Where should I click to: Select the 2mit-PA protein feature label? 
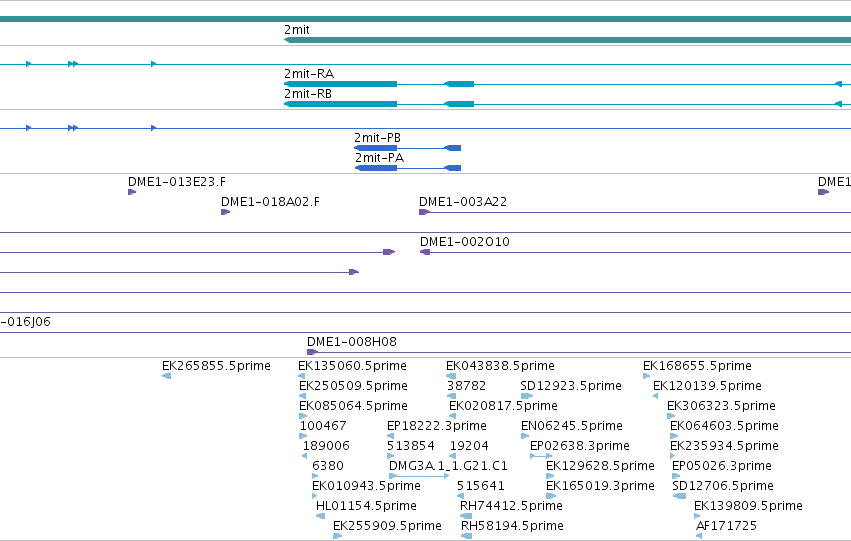tap(379, 158)
